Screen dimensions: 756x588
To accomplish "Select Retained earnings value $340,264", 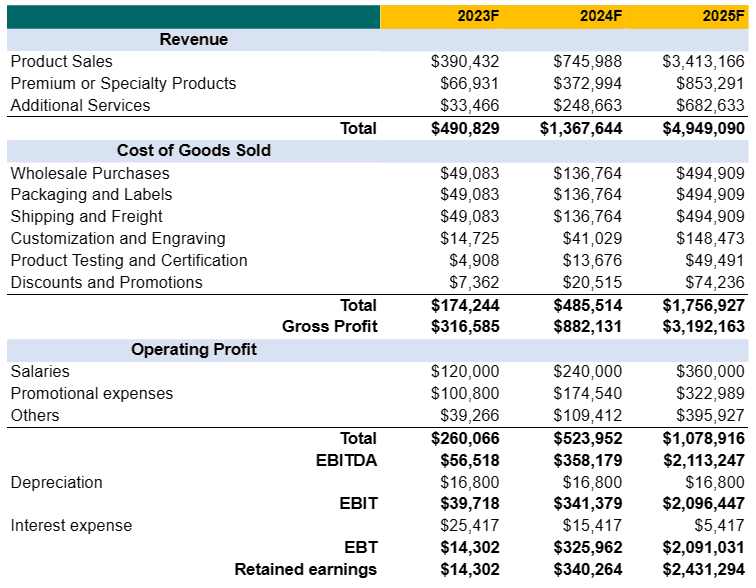I will [588, 569].
